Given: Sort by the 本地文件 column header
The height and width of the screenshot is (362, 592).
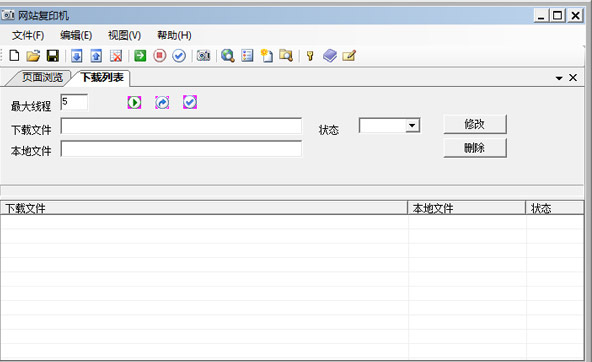Looking at the screenshot, I should [x=467, y=208].
